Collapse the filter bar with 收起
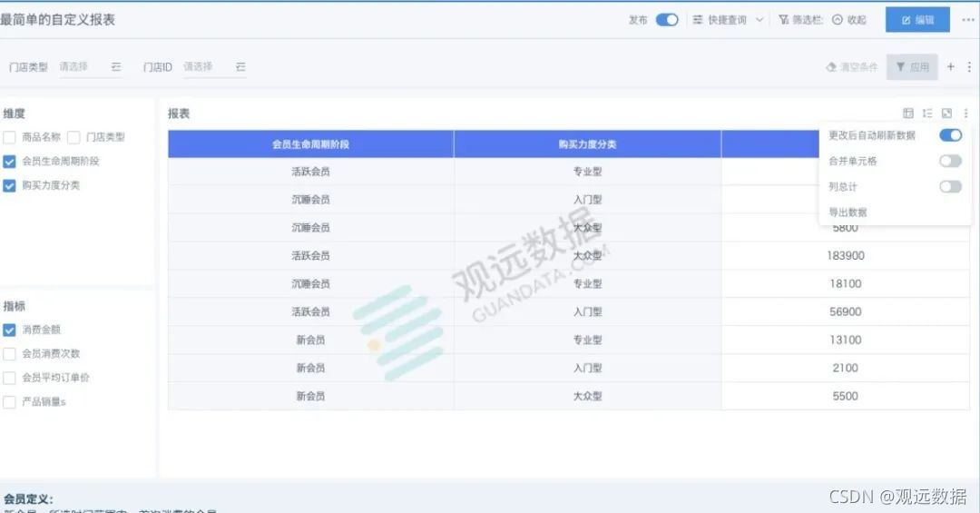This screenshot has width=980, height=513. click(849, 20)
